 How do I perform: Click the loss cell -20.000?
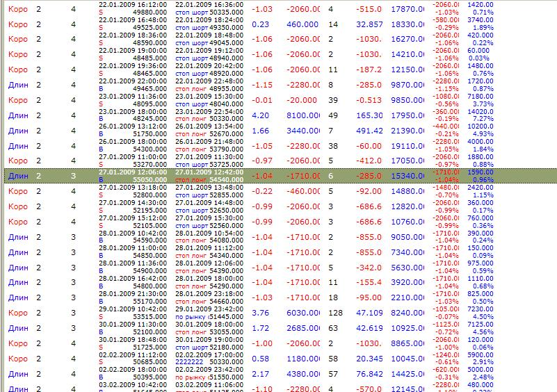point(302,101)
